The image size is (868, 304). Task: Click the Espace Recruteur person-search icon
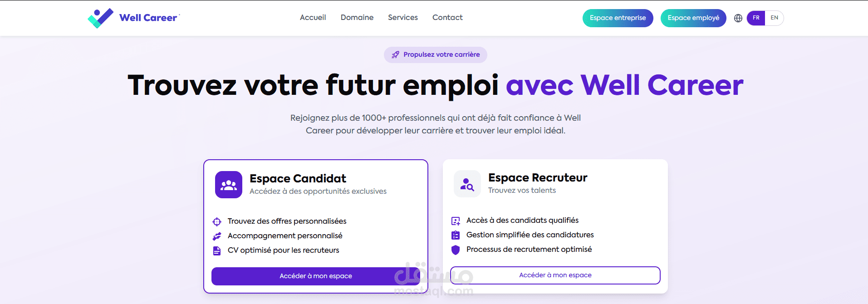click(x=467, y=184)
